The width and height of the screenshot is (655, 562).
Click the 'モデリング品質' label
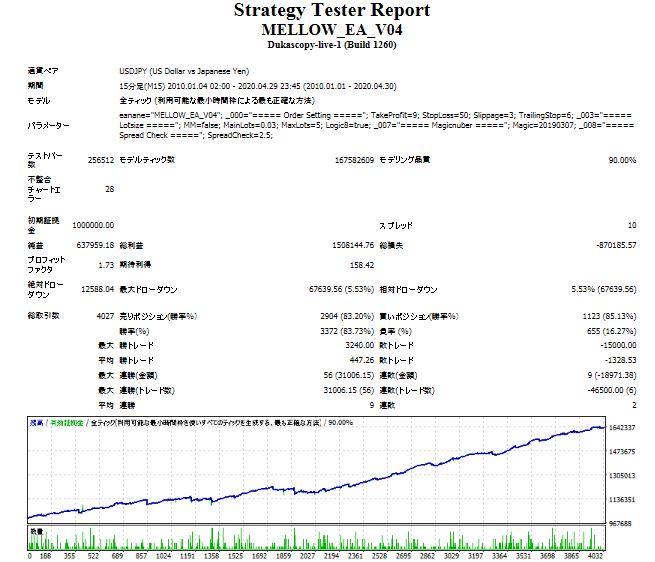coord(405,160)
